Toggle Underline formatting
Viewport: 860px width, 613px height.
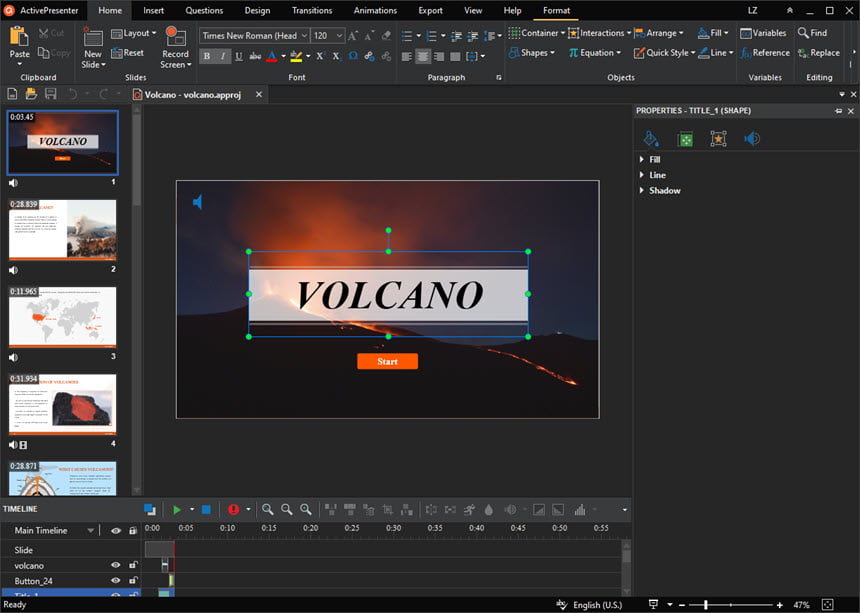tap(239, 56)
